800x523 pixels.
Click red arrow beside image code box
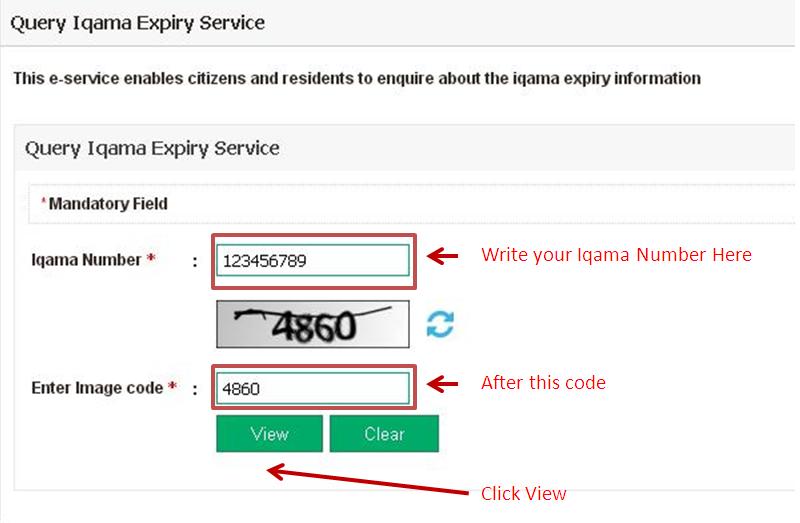coord(442,384)
